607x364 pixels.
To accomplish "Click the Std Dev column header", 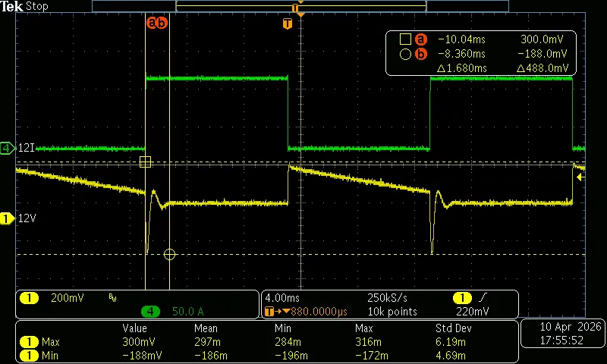I will click(x=453, y=328).
